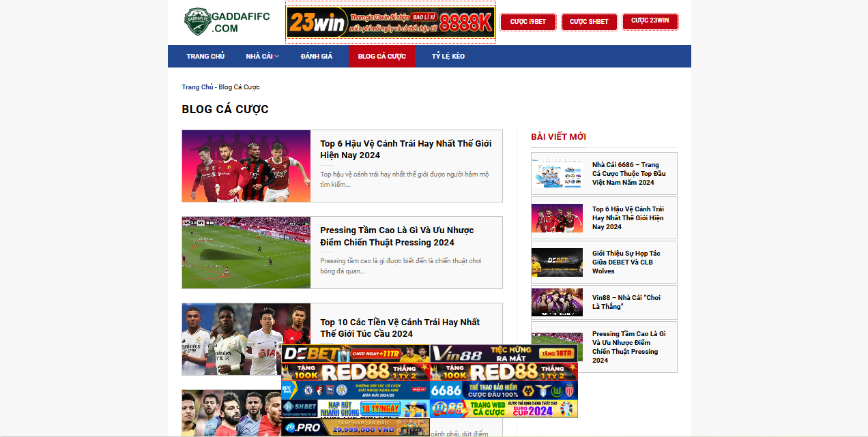Open sidebar post Nhà Cái 6686

tap(629, 173)
